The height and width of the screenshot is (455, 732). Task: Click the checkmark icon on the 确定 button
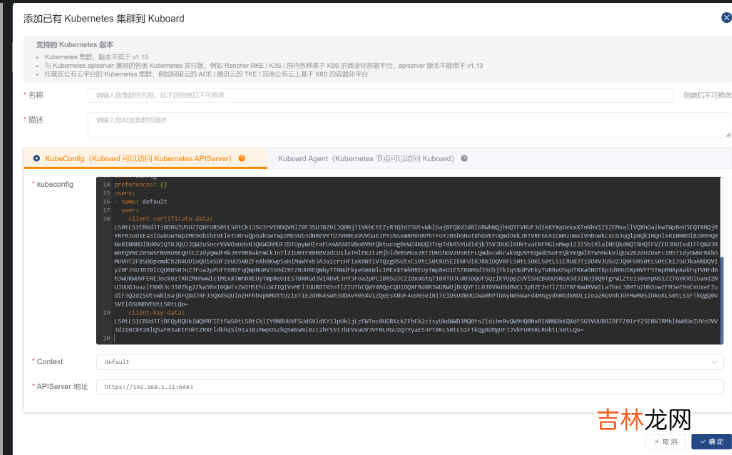[x=700, y=441]
